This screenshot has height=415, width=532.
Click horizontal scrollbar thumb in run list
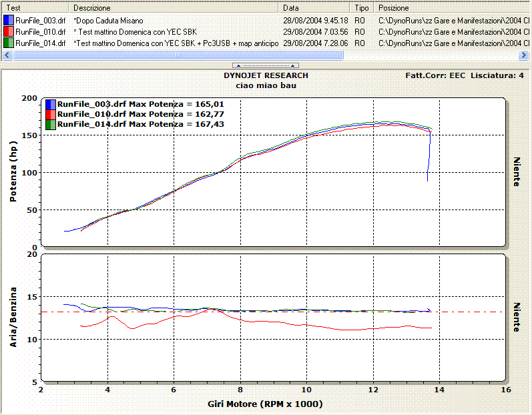click(178, 55)
